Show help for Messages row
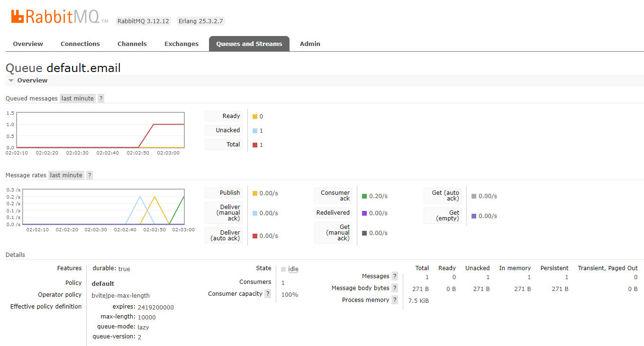 pyautogui.click(x=394, y=276)
